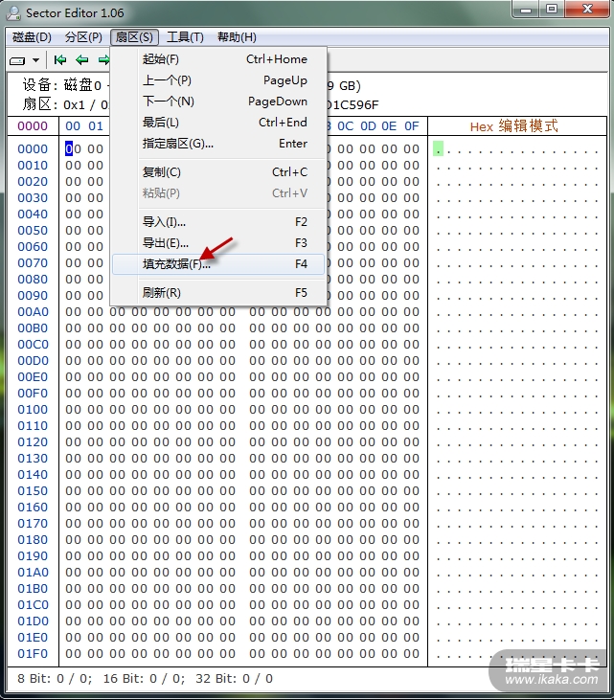Click the purple 0000 corner header
The width and height of the screenshot is (614, 700).
pos(33,126)
